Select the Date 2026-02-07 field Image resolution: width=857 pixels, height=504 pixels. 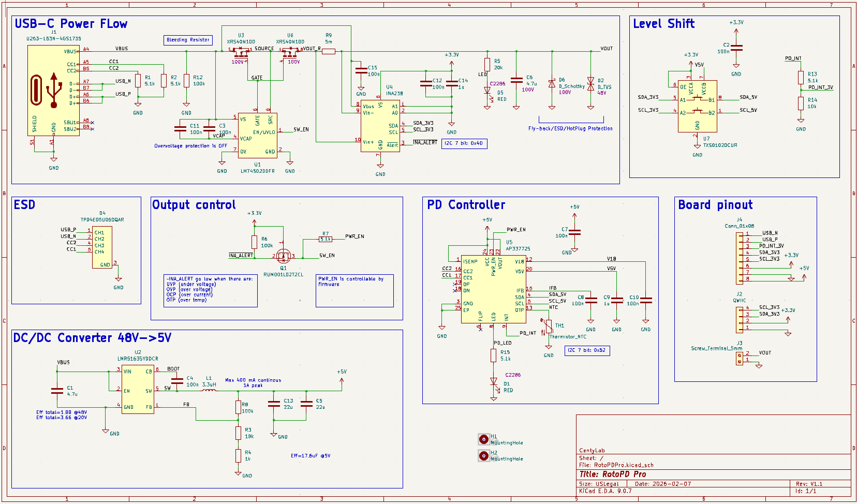(662, 484)
